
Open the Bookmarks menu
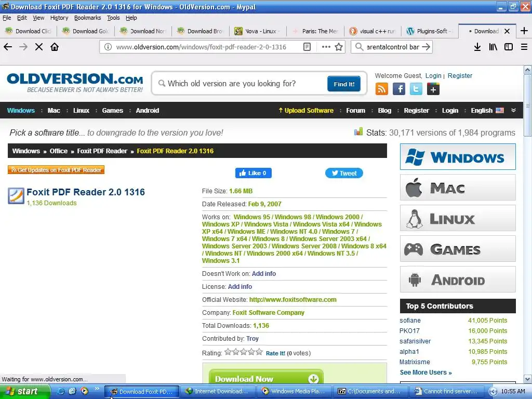(87, 18)
